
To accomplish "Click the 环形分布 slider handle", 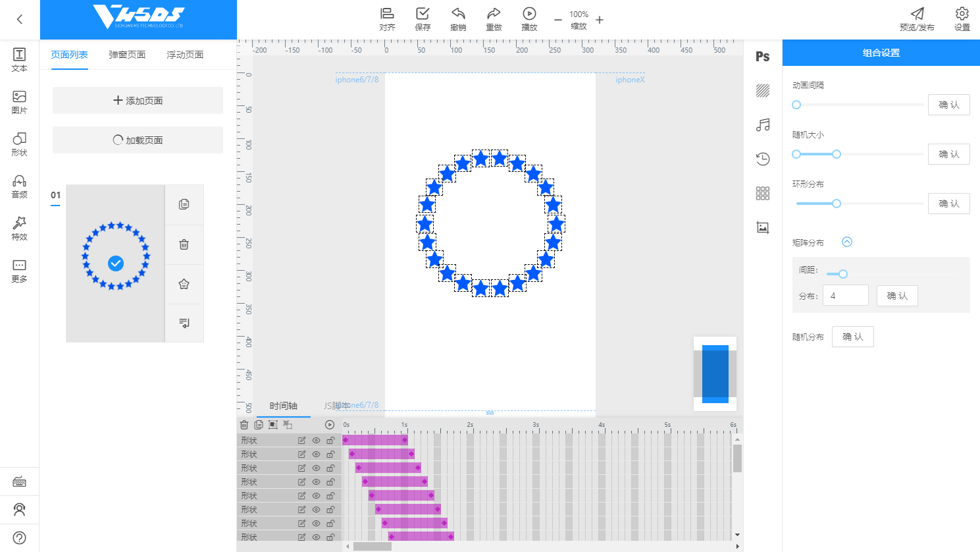I will 837,204.
